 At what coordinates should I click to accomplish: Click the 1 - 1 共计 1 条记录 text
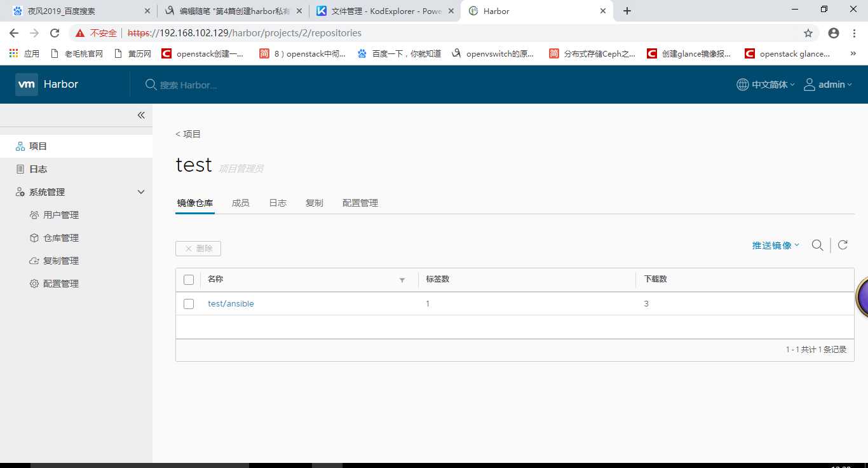click(816, 350)
